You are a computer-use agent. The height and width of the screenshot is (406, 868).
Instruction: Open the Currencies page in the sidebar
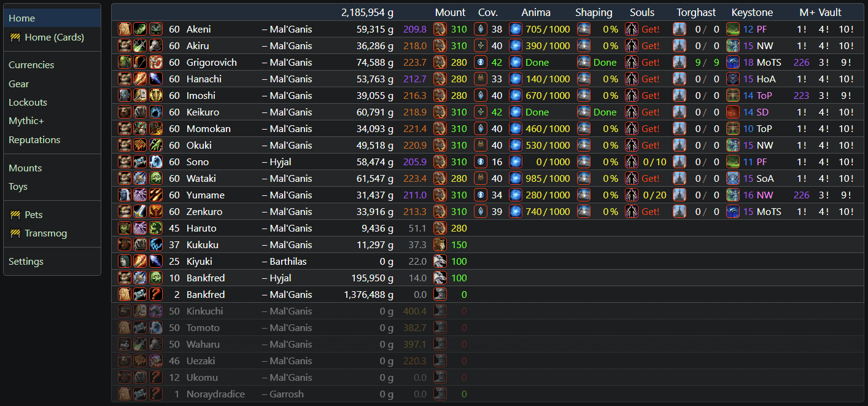(31, 65)
